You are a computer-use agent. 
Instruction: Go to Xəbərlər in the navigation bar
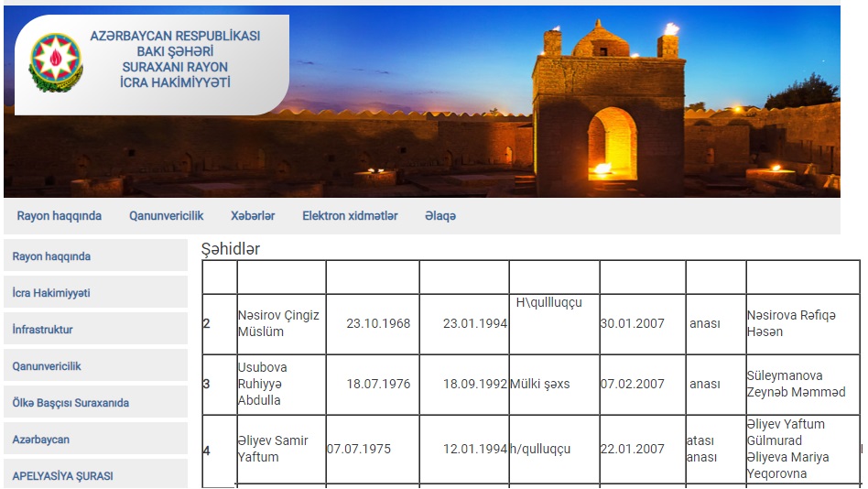[x=253, y=216]
